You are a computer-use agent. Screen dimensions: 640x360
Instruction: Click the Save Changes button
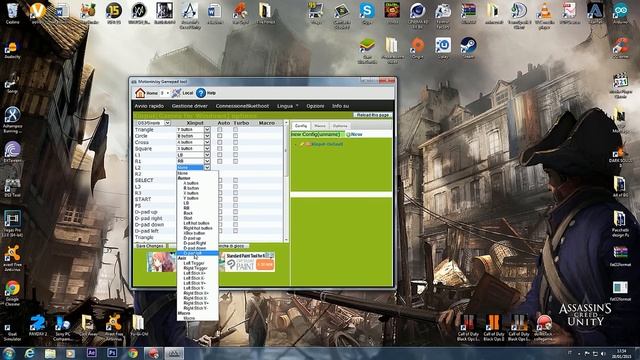point(150,246)
